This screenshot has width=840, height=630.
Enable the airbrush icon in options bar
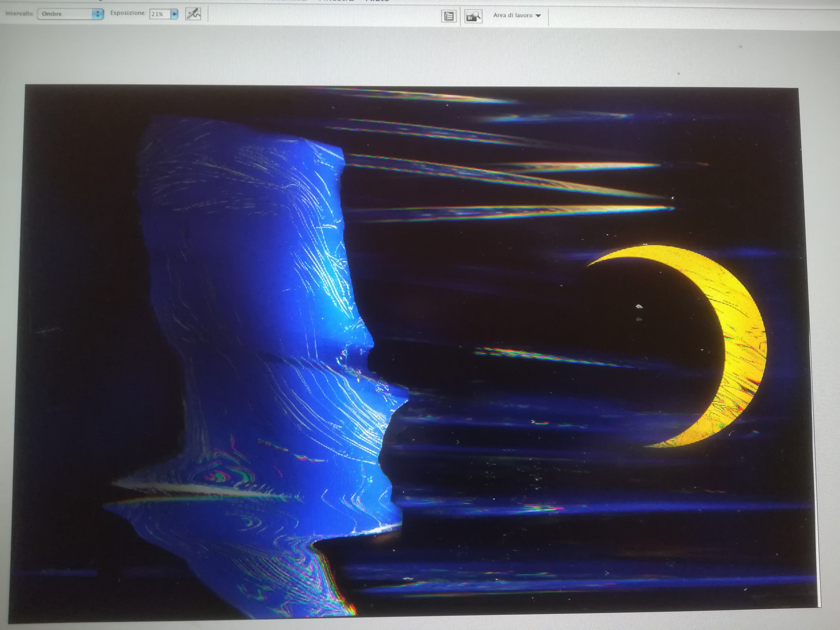pos(193,14)
